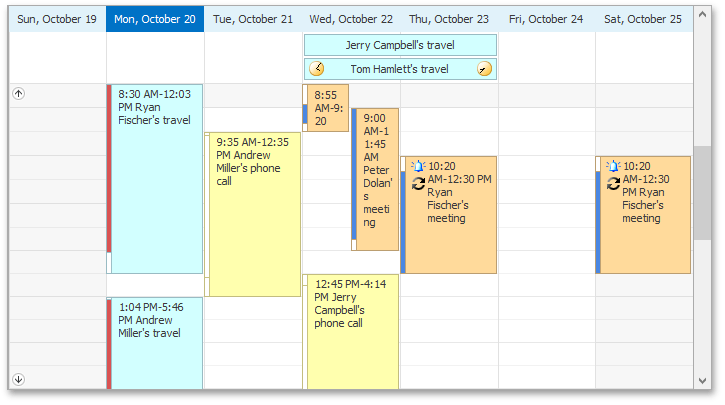Click recurrence icon on Saturday's Ryan Fischer meeting
Screen dimensions: 725x405
(613, 182)
